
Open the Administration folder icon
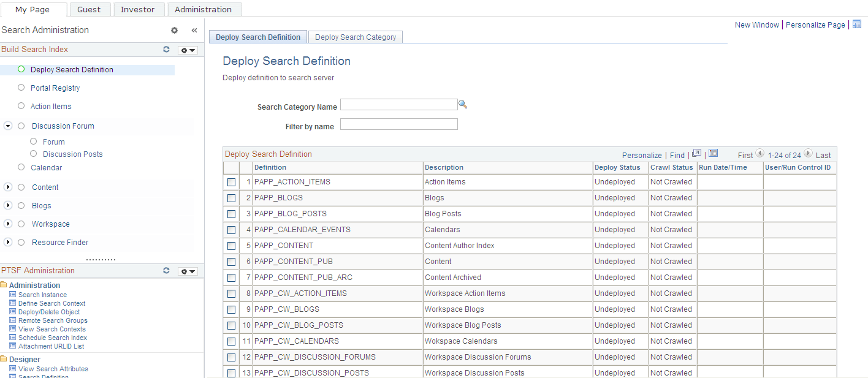pyautogui.click(x=4, y=285)
